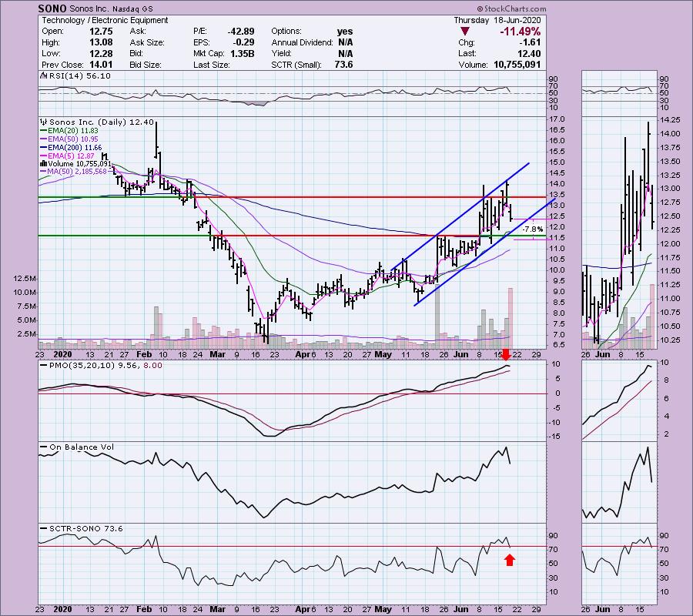Image resolution: width=693 pixels, height=616 pixels.
Task: Click the Open value 12.75
Action: (101, 32)
